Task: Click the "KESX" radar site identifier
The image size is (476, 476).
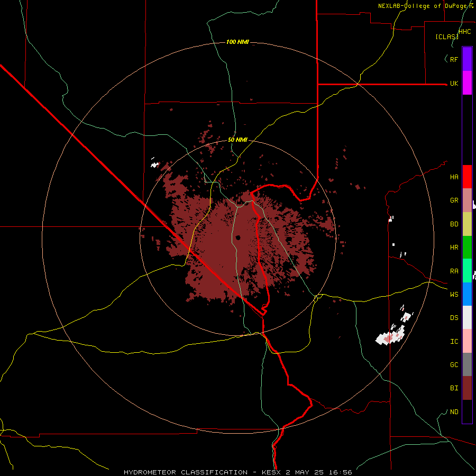Action: tap(271, 472)
